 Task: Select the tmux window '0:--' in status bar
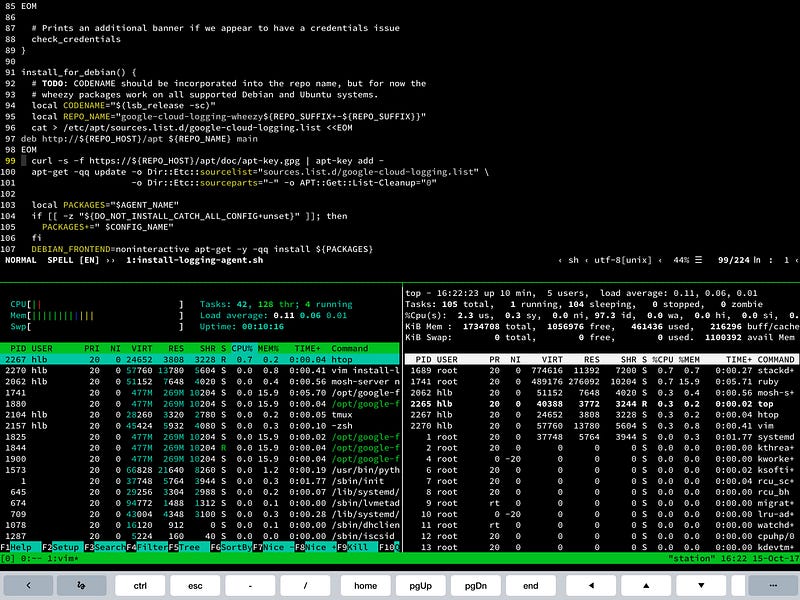pyautogui.click(x=29, y=559)
